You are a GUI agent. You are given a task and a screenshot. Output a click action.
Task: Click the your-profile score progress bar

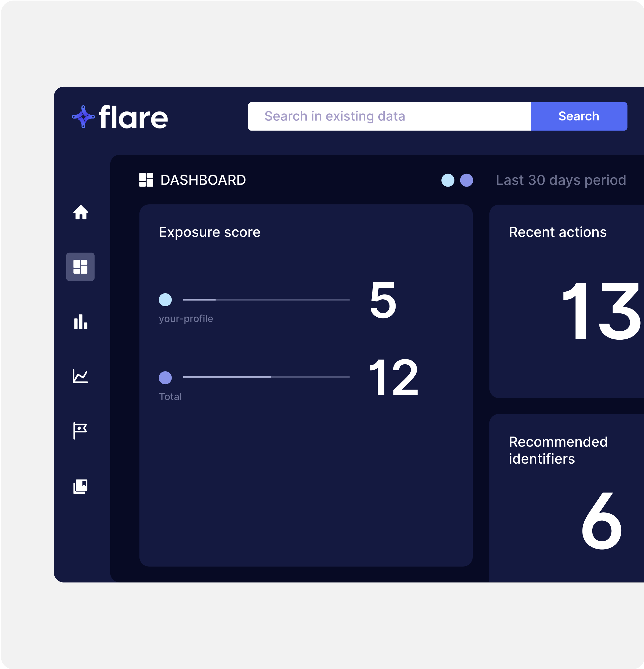[266, 300]
